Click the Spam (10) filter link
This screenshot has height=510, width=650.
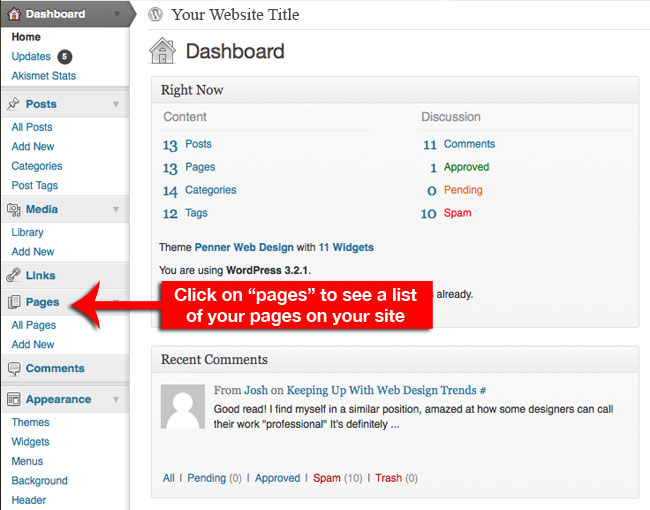[x=337, y=478]
